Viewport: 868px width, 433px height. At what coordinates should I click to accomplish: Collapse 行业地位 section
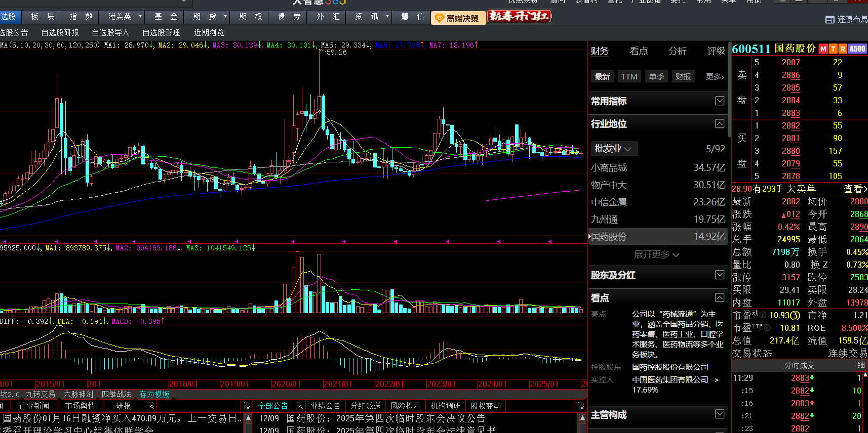click(720, 124)
